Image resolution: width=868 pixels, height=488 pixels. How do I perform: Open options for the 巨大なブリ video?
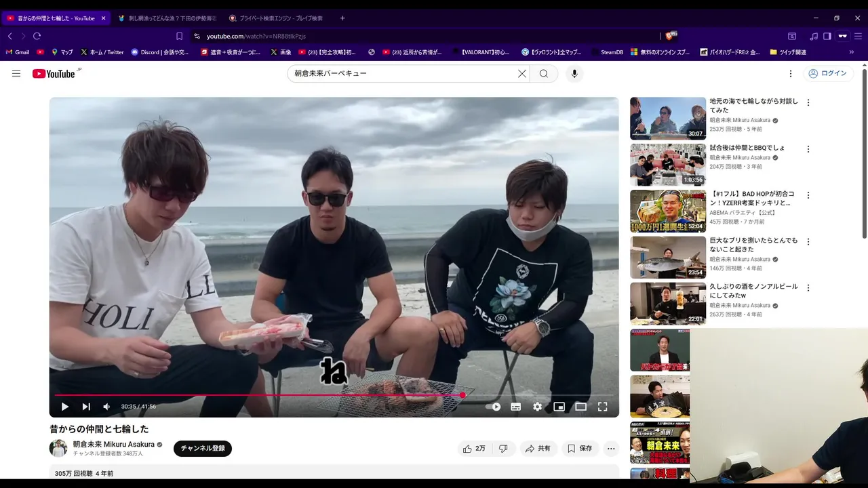point(808,241)
